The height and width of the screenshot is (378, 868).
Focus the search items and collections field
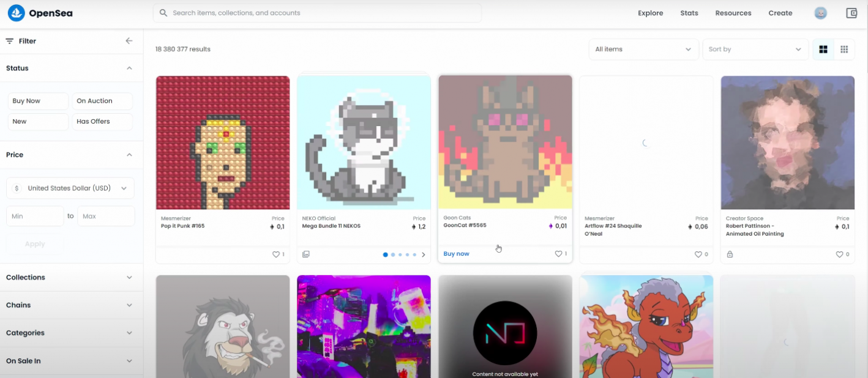(317, 13)
